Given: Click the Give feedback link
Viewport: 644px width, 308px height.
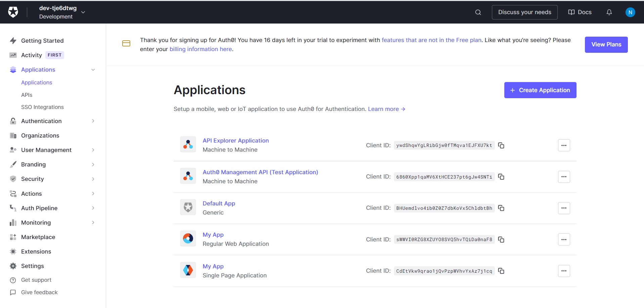Looking at the screenshot, I should click(x=39, y=293).
